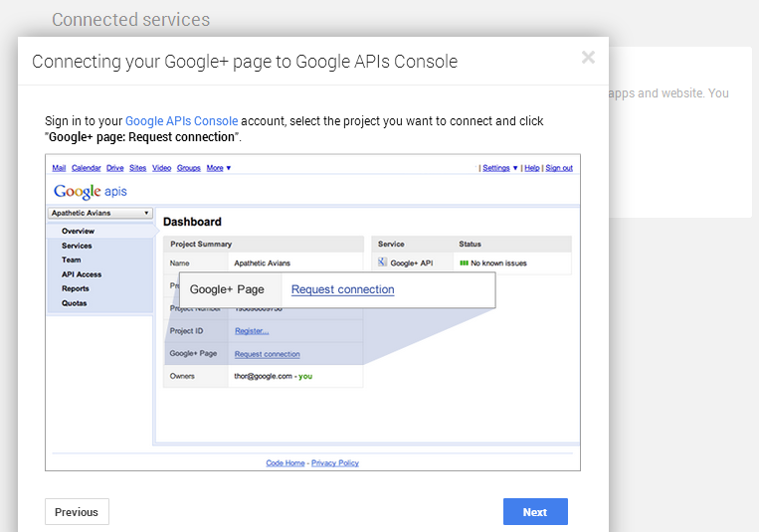Viewport: 759px width, 532px height.
Task: Click the Dashboard screenshot illustration
Action: tap(312, 312)
